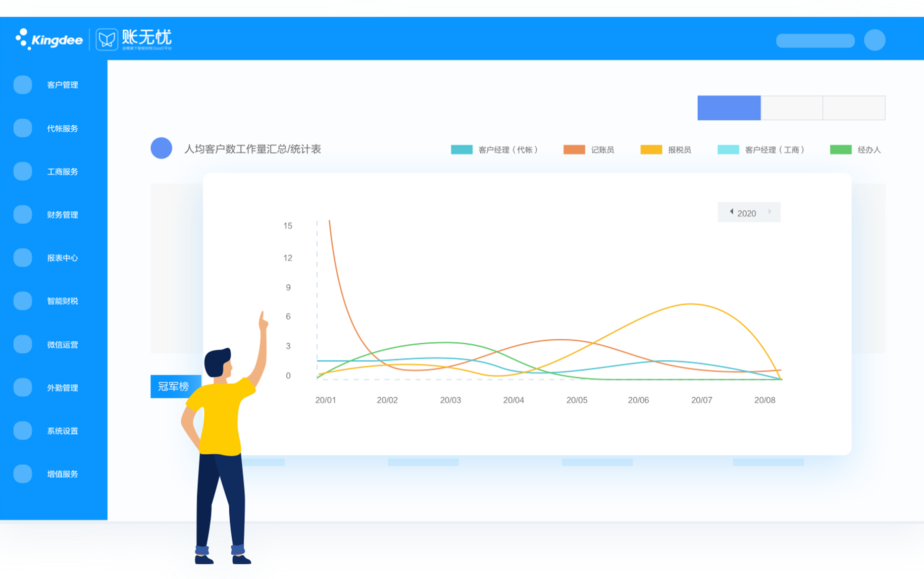Go to next year after 2020
This screenshot has width=924, height=579.
pyautogui.click(x=769, y=212)
